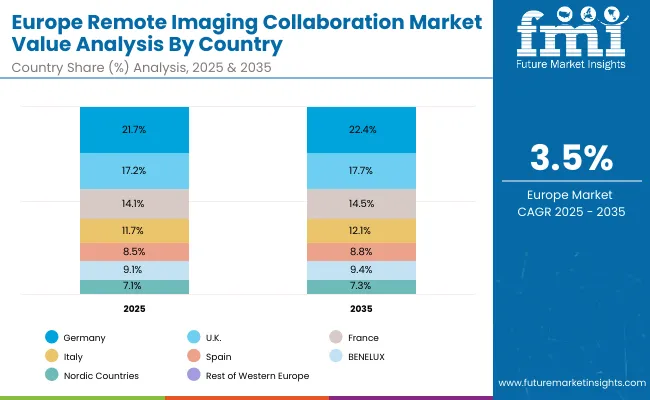Click the France legend color dot
The image size is (650, 400).
tap(336, 337)
